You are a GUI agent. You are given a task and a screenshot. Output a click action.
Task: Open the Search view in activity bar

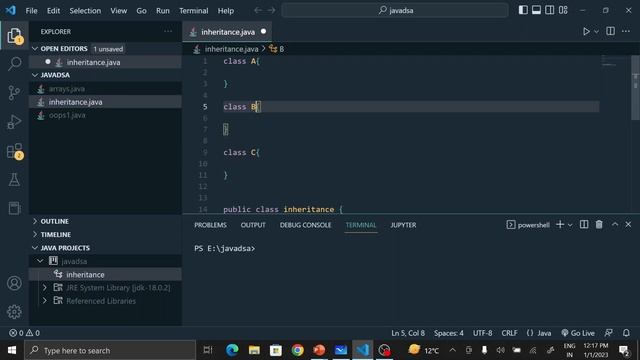(14, 64)
